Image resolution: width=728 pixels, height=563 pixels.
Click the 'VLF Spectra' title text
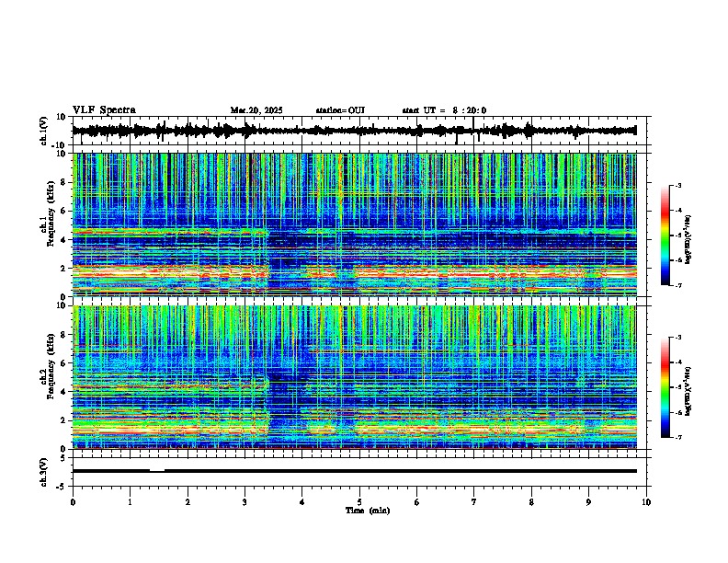coord(104,110)
